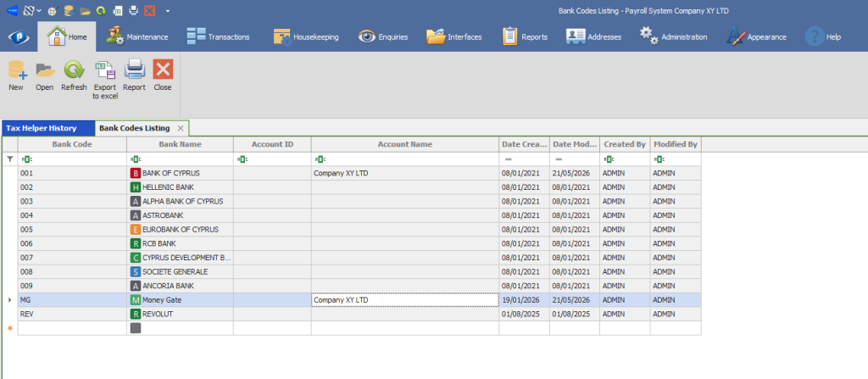Click the small printer icon in title bar

coord(133,10)
